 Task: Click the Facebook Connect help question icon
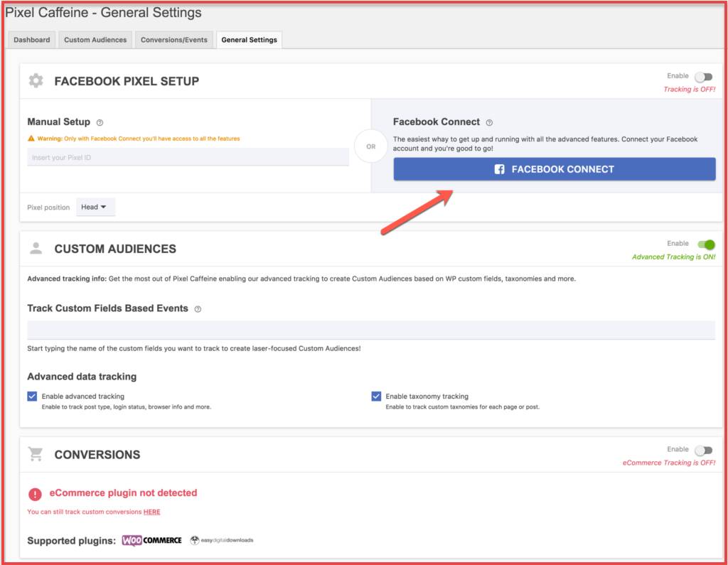tap(489, 122)
